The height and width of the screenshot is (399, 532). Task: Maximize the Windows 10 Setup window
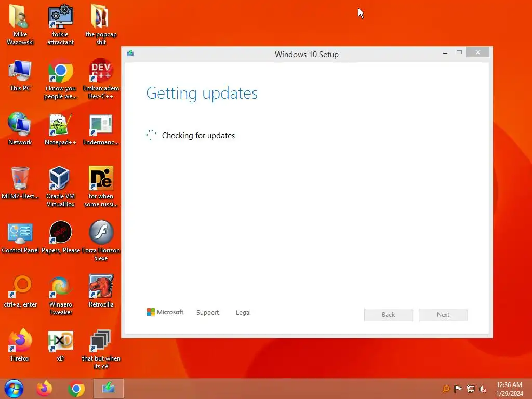(459, 52)
